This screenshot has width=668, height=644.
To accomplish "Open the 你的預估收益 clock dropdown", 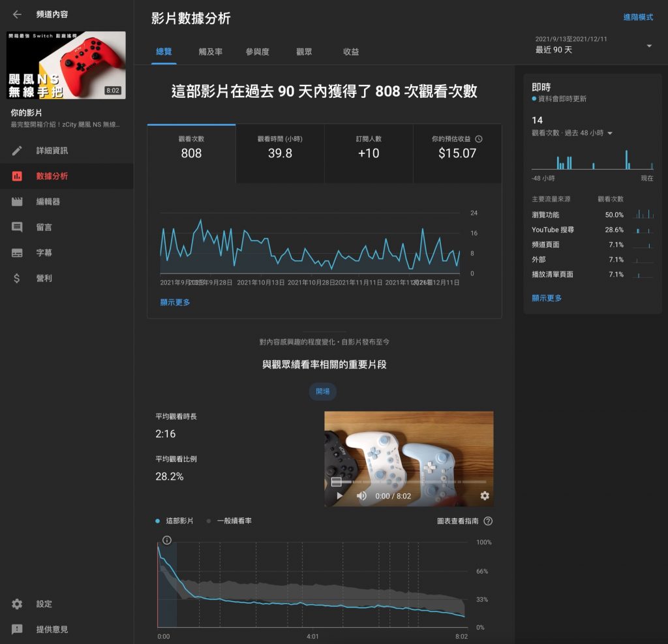I will pos(478,139).
